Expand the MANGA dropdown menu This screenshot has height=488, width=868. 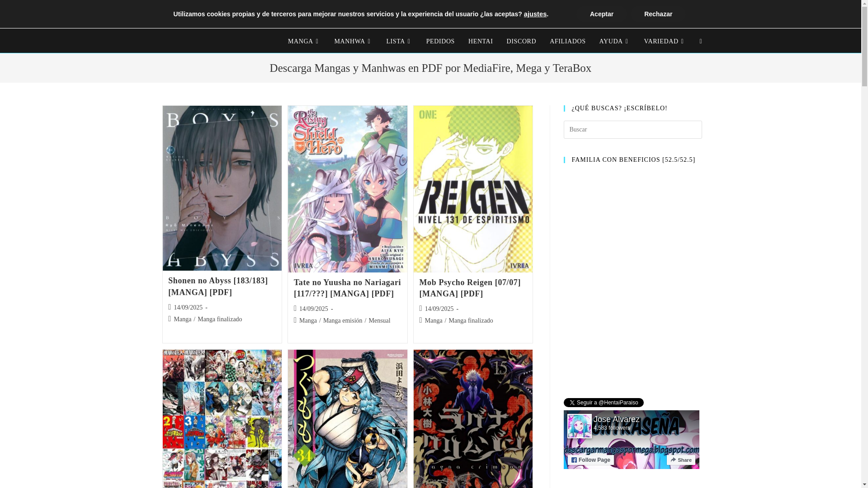pyautogui.click(x=304, y=41)
